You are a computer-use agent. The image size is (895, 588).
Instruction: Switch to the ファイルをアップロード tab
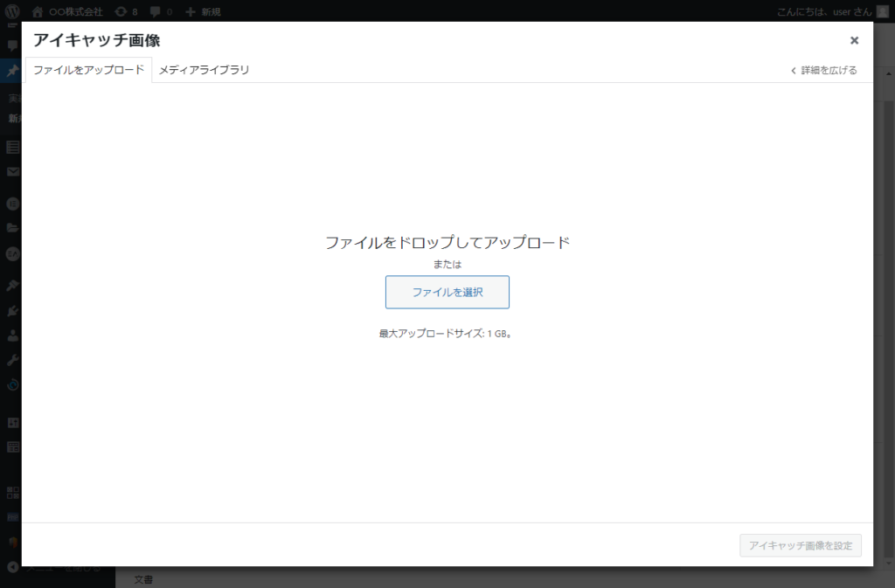tap(88, 70)
